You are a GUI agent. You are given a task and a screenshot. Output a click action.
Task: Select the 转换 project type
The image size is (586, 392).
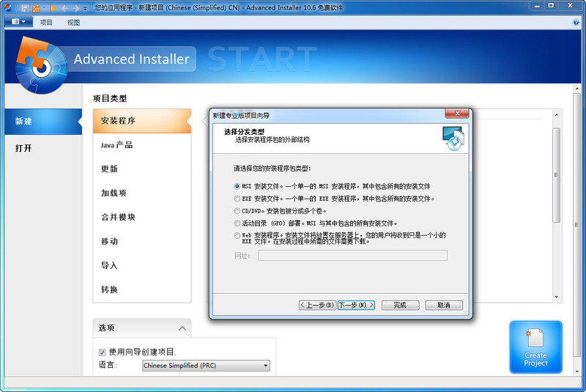[142, 289]
